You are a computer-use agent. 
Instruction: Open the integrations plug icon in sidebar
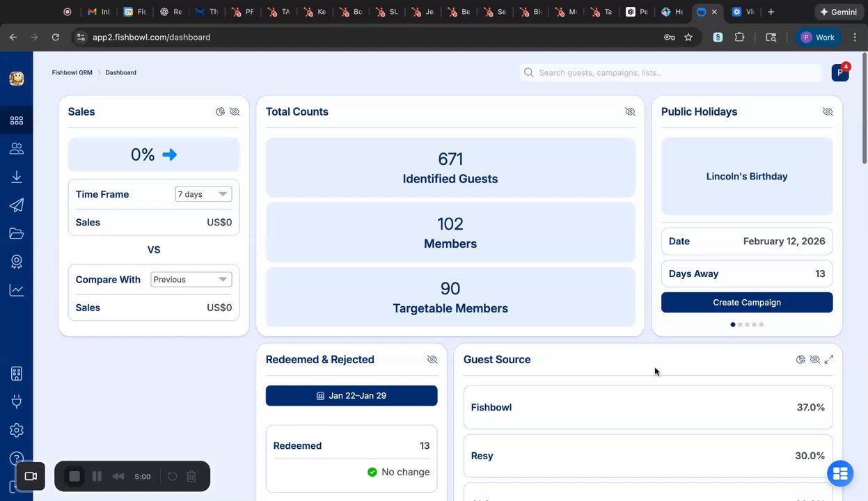pos(17,401)
